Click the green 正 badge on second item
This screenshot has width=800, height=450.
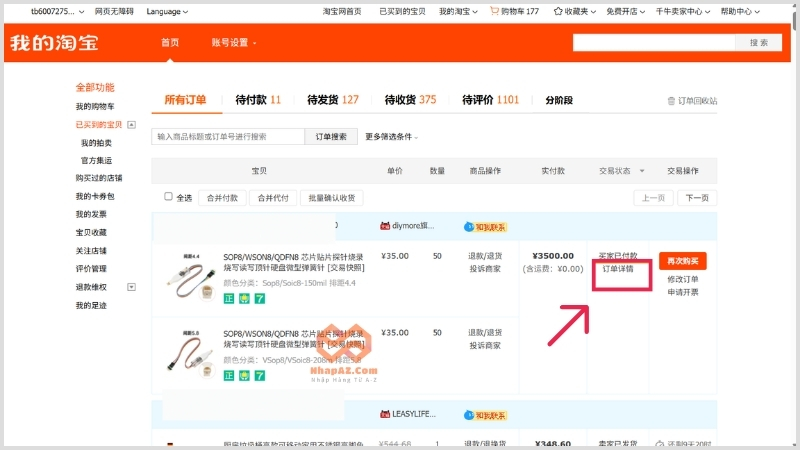[229, 375]
